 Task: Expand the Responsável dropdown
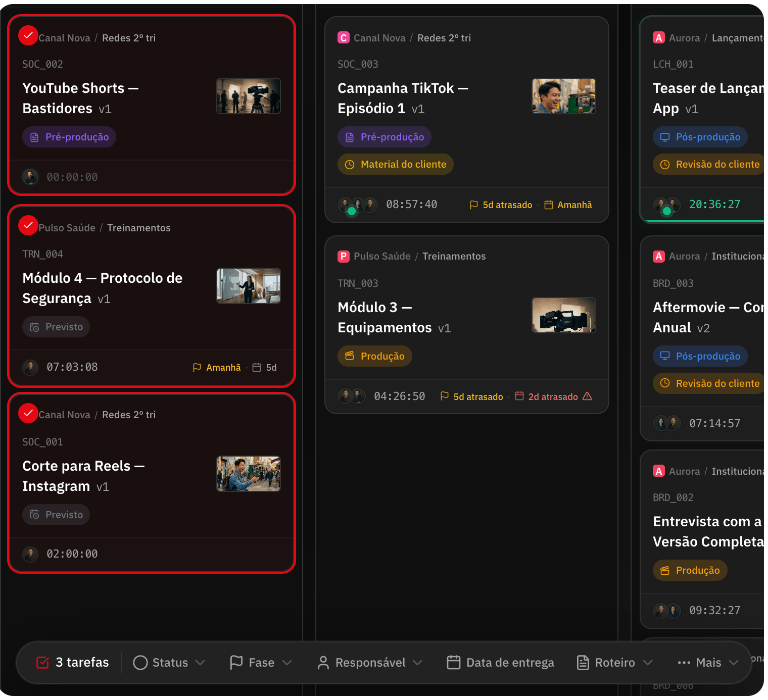coord(370,663)
